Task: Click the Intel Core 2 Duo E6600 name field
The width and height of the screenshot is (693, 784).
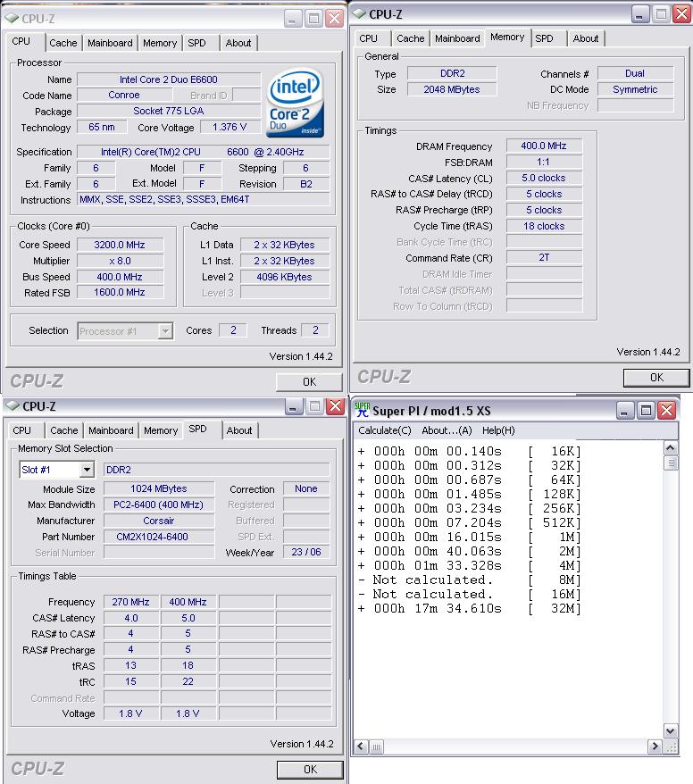Action: (169, 79)
